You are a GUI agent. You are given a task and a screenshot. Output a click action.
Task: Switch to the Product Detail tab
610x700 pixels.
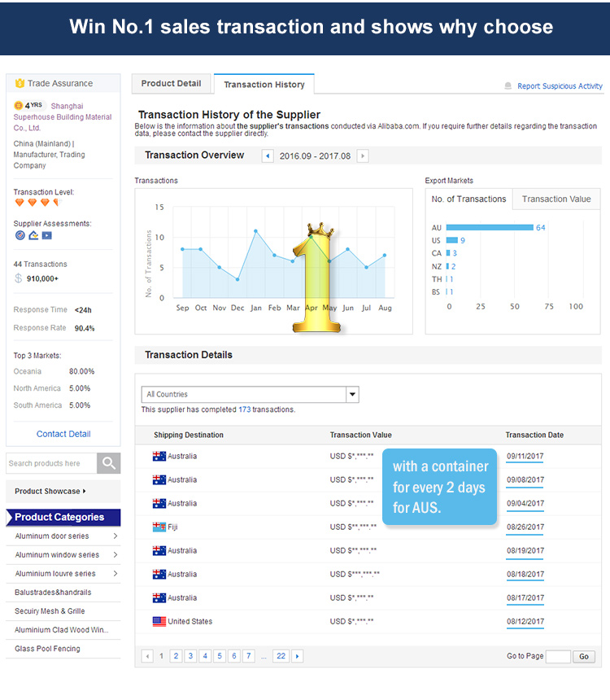(171, 84)
